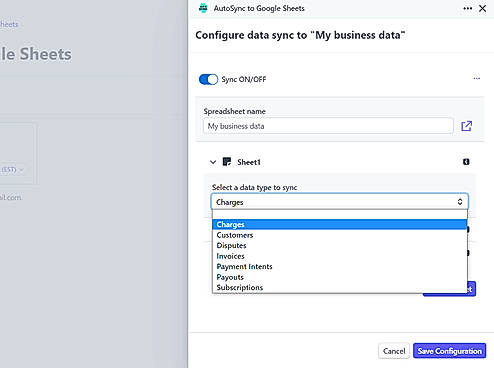This screenshot has width=494, height=368.
Task: Choose Invoices from the data type list
Action: click(x=340, y=256)
